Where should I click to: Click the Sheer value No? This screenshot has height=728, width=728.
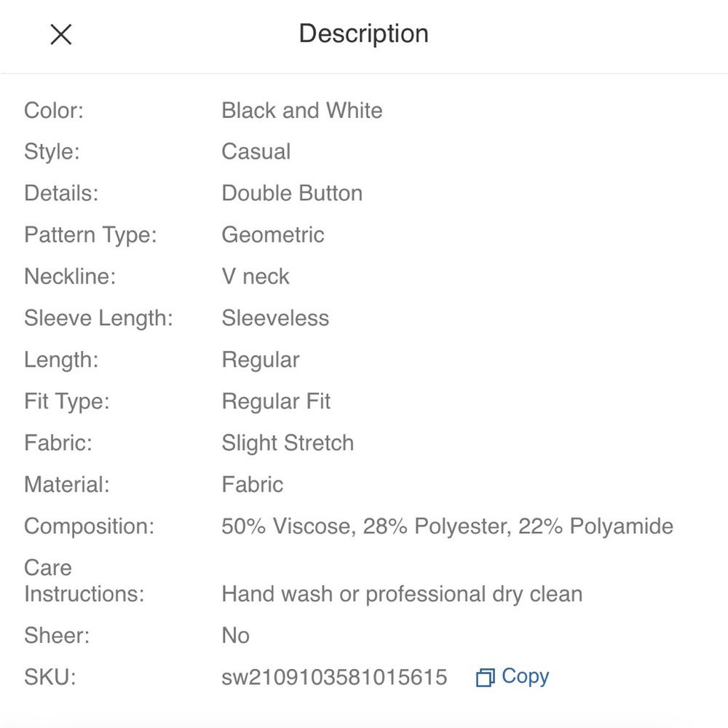(235, 636)
